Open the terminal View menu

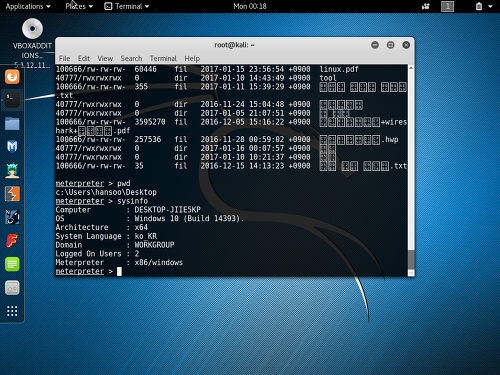tap(105, 58)
